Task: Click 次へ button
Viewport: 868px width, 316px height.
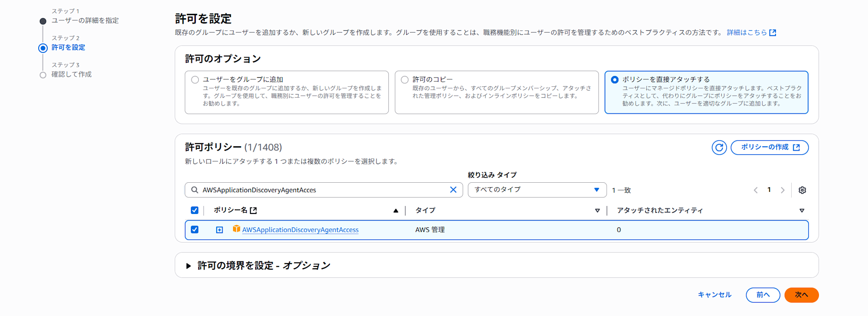Action: [802, 295]
